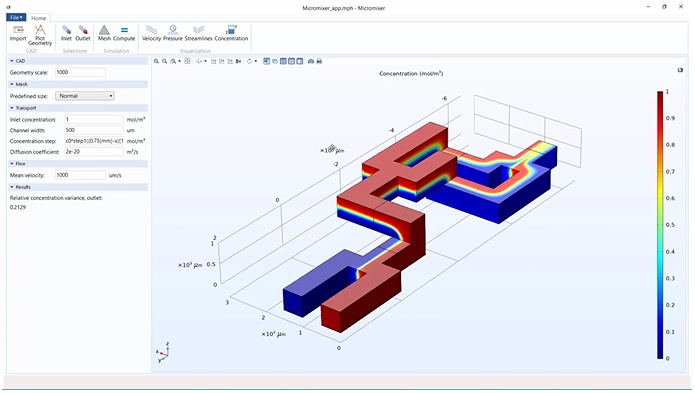Collapse the Transport section
This screenshot has height=393, width=695.
(12, 108)
